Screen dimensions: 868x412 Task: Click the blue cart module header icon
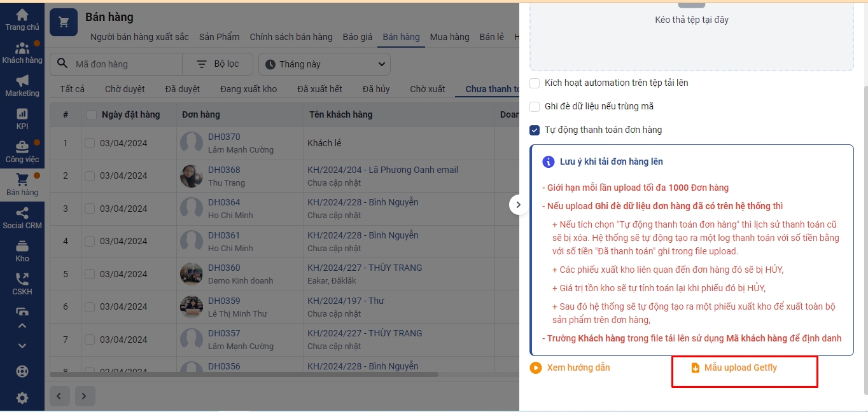(64, 23)
